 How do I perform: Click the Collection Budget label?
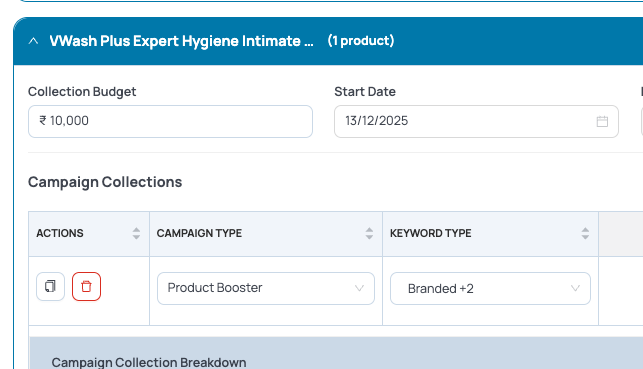pyautogui.click(x=82, y=91)
